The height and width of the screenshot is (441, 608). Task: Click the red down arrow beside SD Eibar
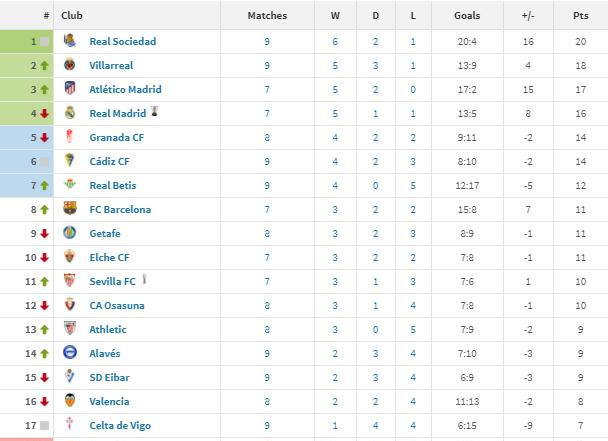click(x=45, y=377)
